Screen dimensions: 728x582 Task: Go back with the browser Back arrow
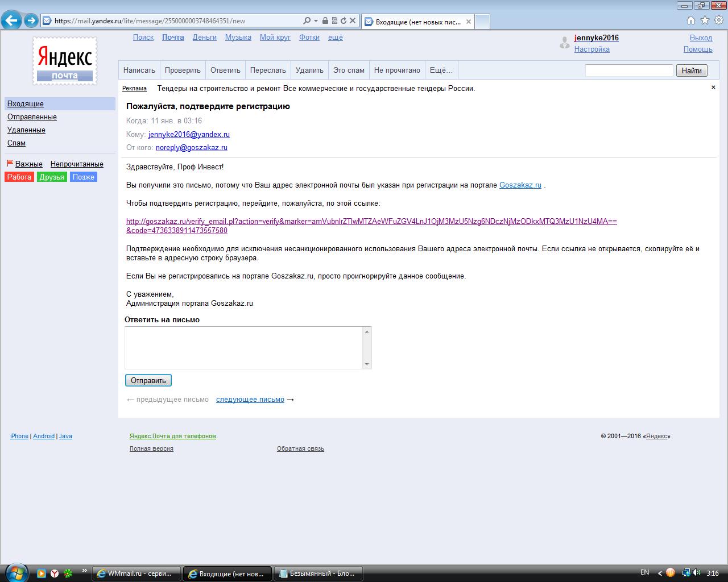(11, 21)
